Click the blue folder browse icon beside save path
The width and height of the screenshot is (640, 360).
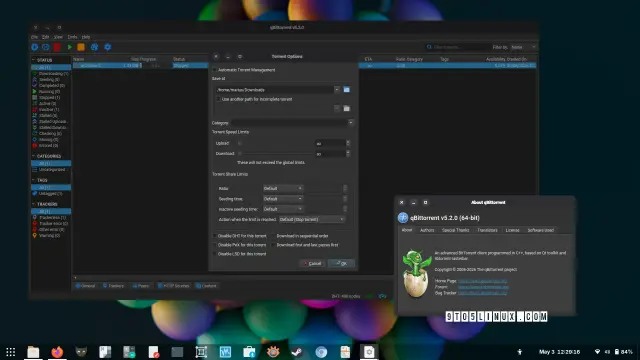point(347,90)
